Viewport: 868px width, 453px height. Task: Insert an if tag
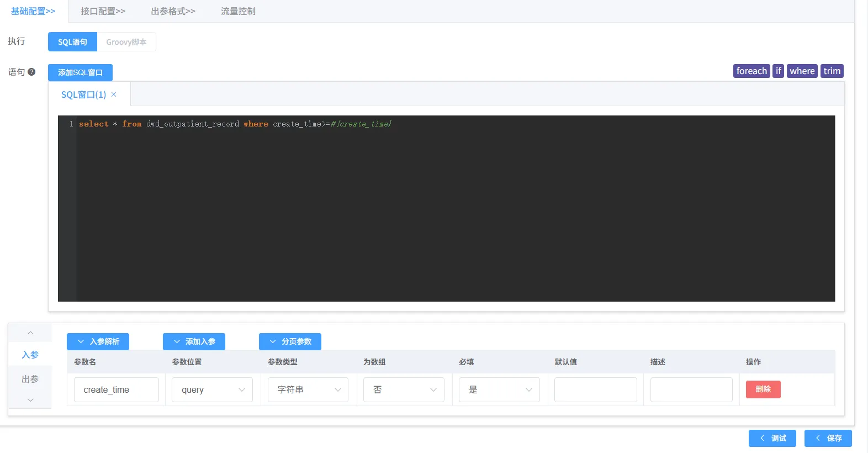(x=778, y=71)
